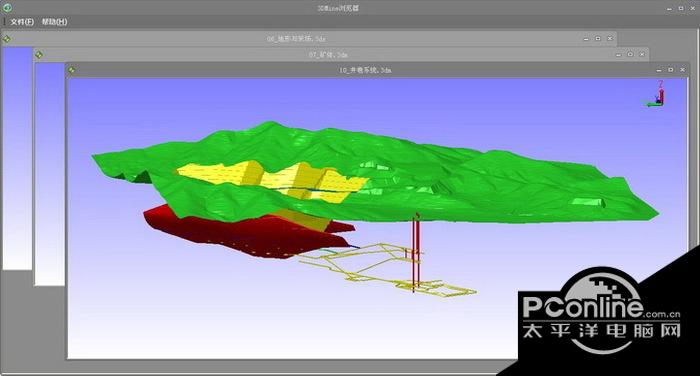Screen dimensions: 700x376
Task: Click the 3DMine application icon in title bar
Action: point(7,8)
